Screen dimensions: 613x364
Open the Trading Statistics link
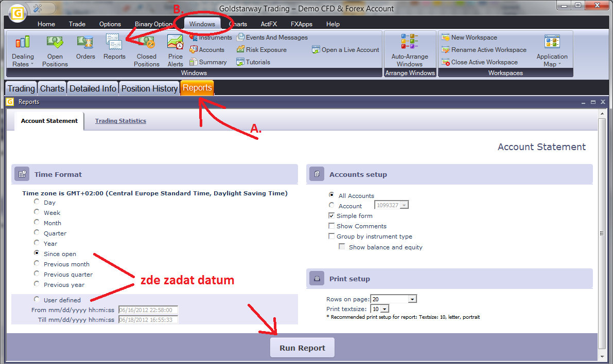(120, 121)
